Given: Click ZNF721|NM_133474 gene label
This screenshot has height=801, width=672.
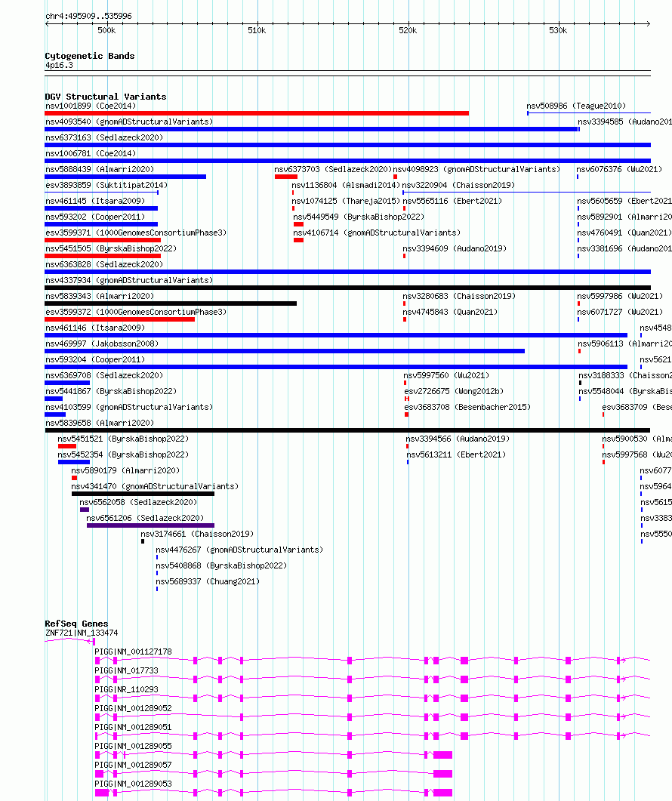Looking at the screenshot, I should coord(82,633).
